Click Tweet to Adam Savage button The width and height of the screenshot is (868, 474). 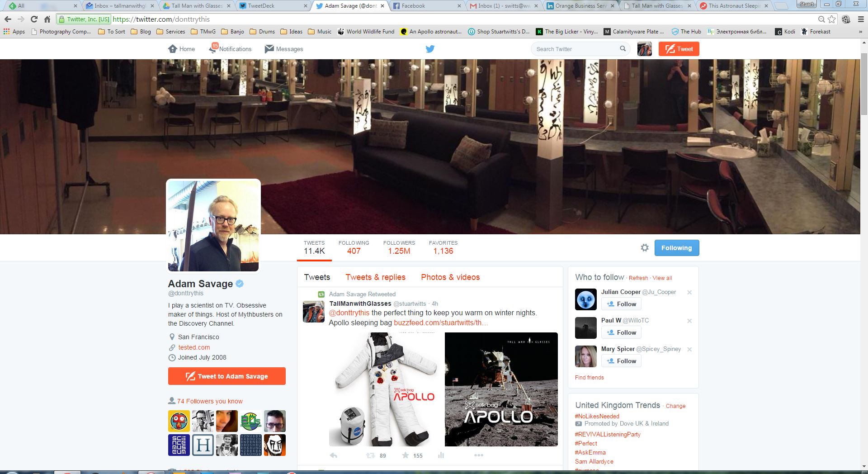pos(226,376)
